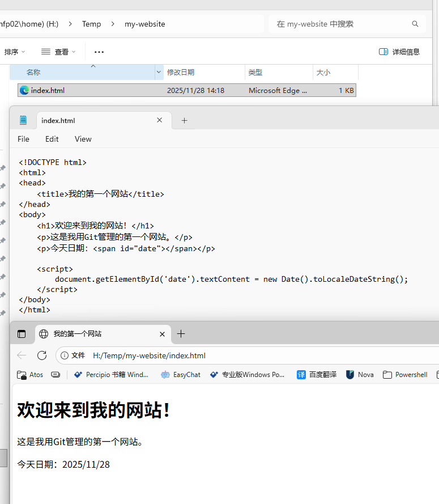Click the Notepad app icon in title bar
This screenshot has height=504, width=439.
click(23, 120)
